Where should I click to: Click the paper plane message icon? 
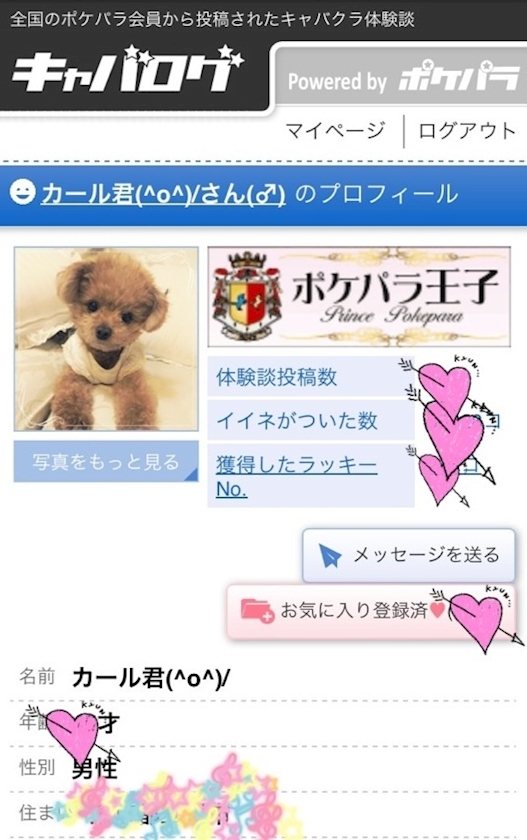pyautogui.click(x=330, y=556)
